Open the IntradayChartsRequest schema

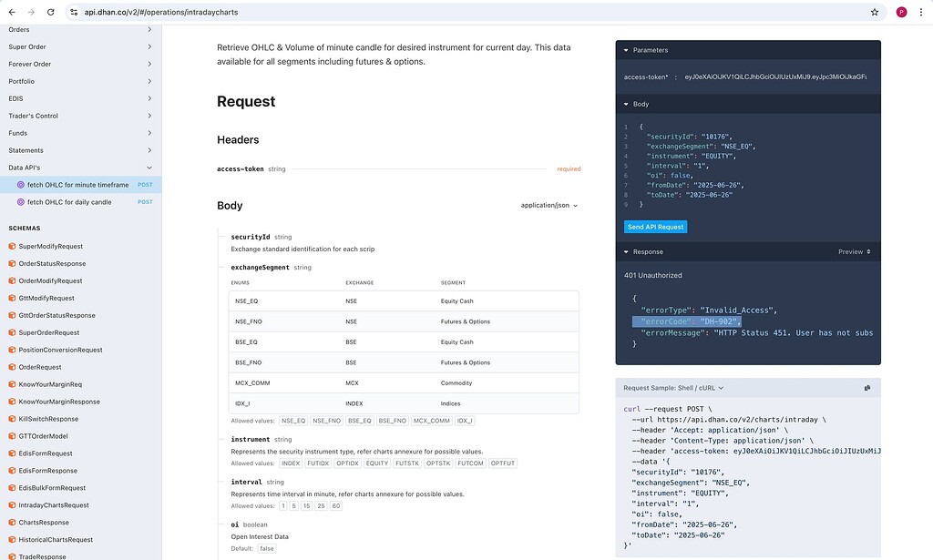pyautogui.click(x=54, y=504)
